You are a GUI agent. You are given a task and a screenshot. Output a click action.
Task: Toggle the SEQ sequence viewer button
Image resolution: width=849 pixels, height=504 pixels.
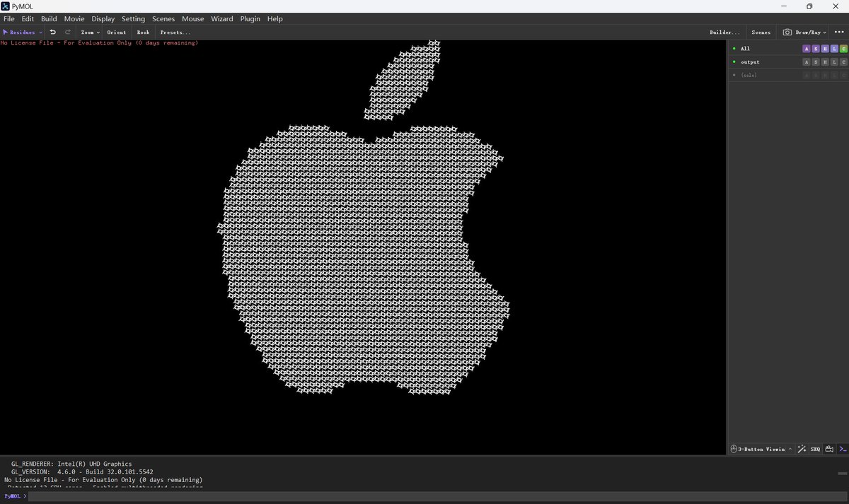point(815,449)
